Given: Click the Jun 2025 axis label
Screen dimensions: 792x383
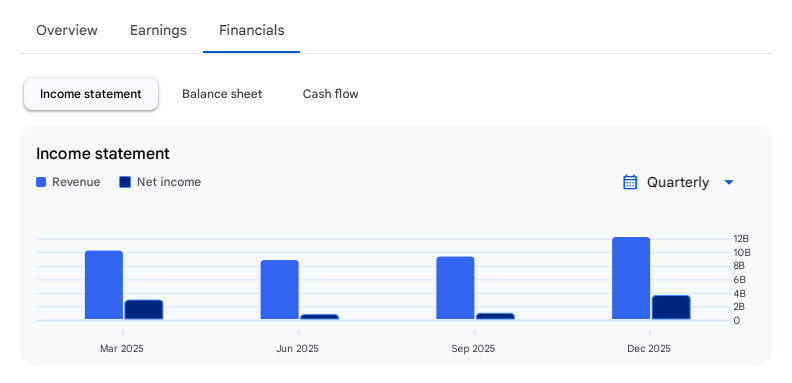Looking at the screenshot, I should click(x=298, y=349).
